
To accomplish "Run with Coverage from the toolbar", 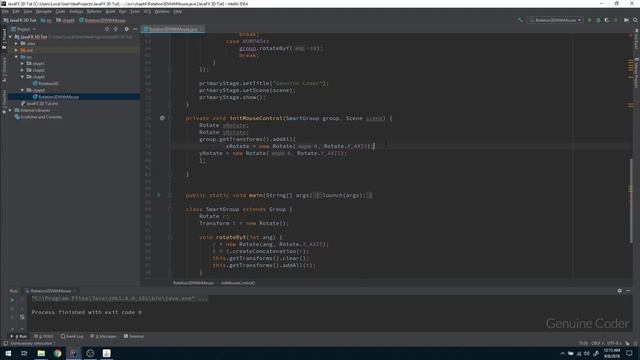I will (x=607, y=20).
